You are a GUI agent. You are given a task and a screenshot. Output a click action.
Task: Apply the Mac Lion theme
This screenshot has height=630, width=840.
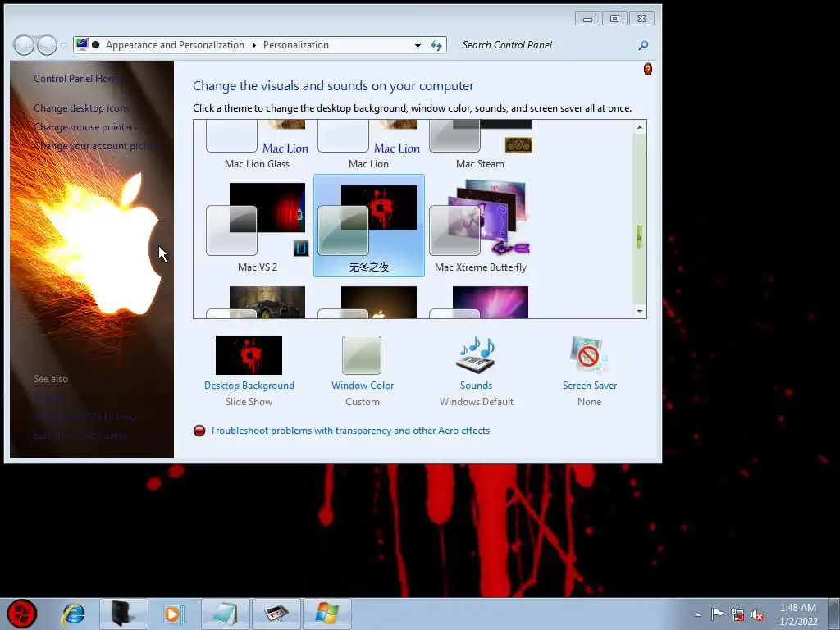(x=368, y=145)
